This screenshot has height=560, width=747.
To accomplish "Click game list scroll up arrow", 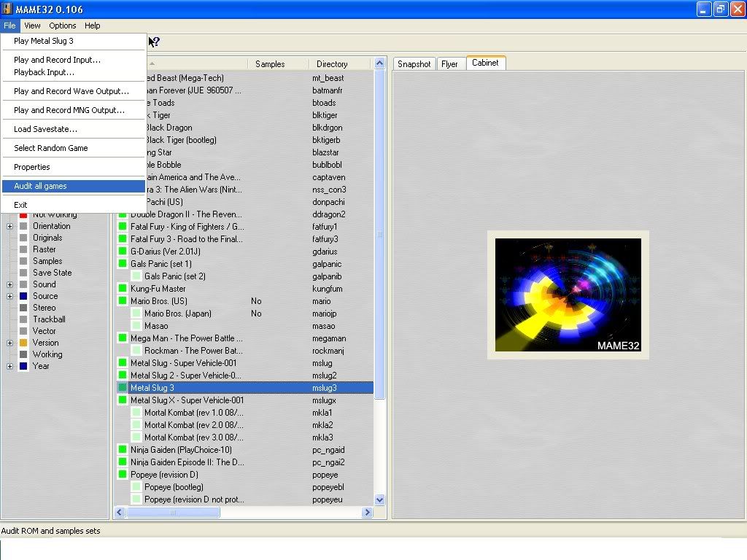I will [x=379, y=63].
